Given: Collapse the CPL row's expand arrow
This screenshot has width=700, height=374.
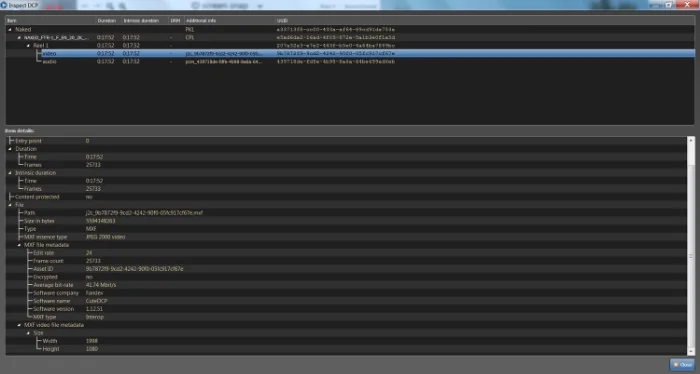Looking at the screenshot, I should (x=19, y=37).
